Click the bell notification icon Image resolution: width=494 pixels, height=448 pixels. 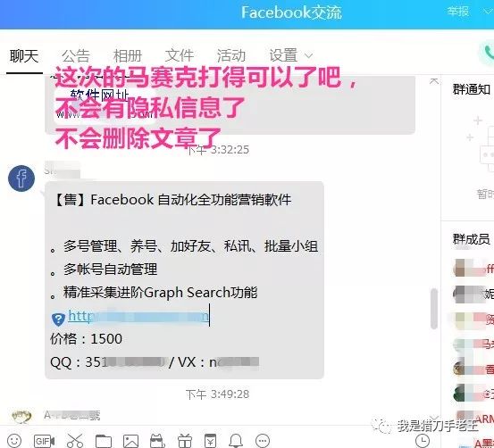[x=236, y=441]
